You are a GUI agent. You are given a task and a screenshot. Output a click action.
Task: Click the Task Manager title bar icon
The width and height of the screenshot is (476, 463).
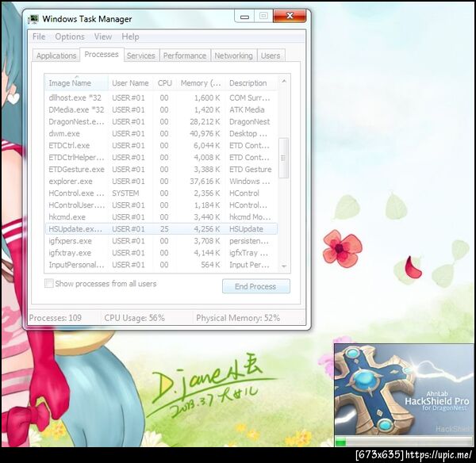(x=33, y=19)
